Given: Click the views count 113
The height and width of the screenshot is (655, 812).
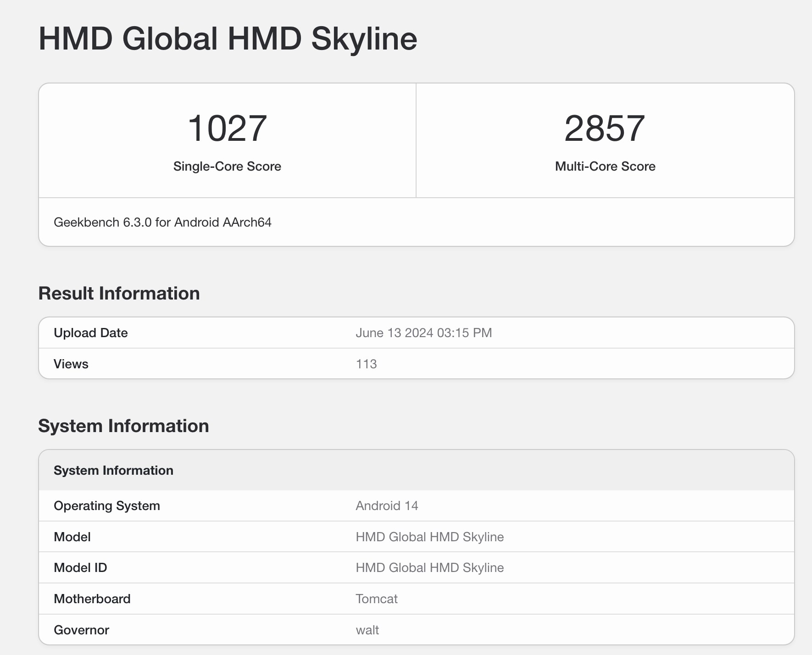Looking at the screenshot, I should click(366, 364).
